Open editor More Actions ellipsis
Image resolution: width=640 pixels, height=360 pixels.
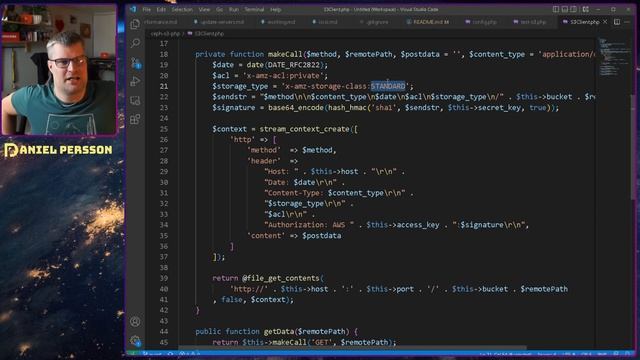[x=627, y=22]
